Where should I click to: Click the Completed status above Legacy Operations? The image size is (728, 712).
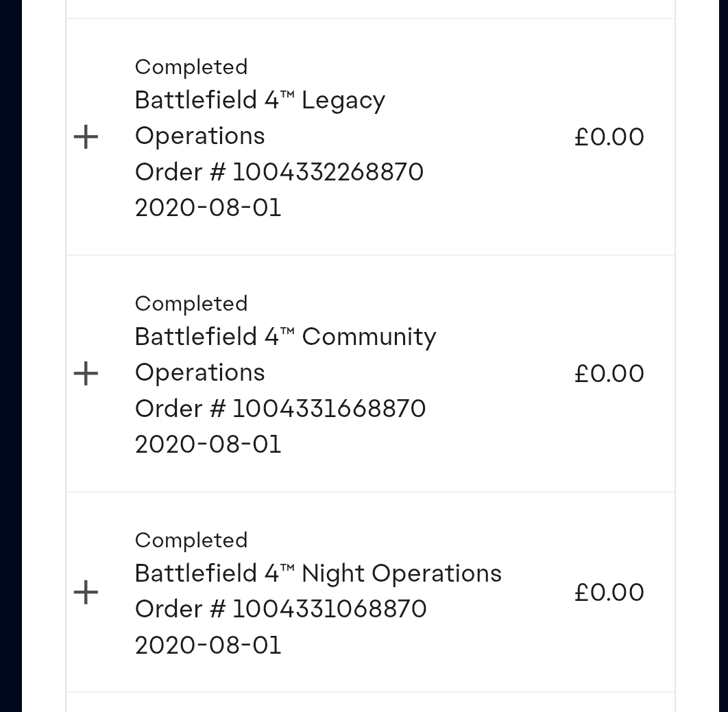(191, 67)
